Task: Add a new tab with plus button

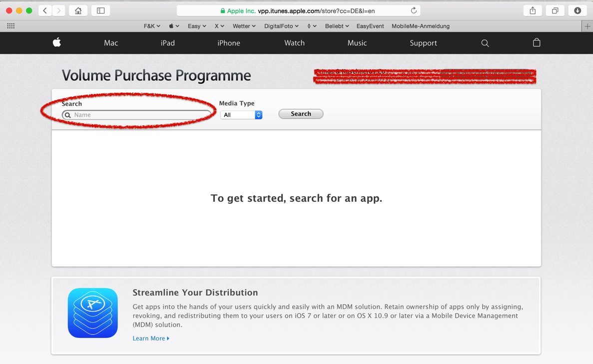Action: pos(588,26)
